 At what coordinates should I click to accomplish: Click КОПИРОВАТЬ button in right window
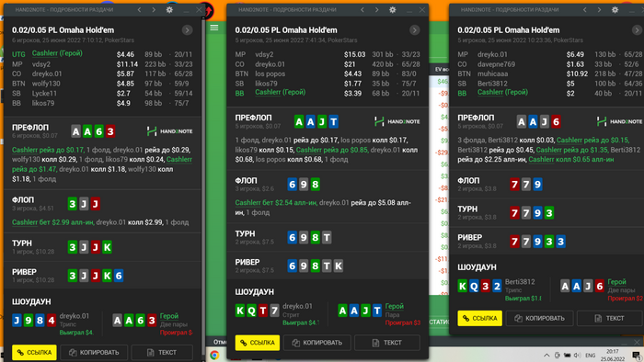(539, 318)
